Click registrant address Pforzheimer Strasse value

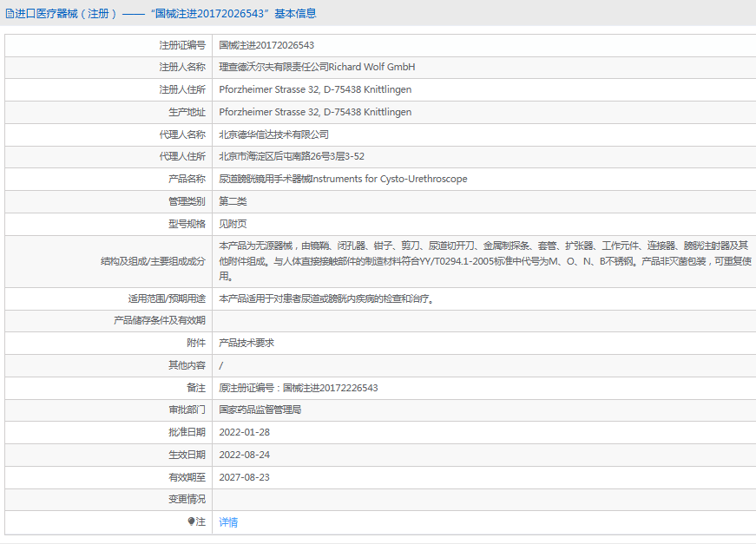click(x=315, y=89)
